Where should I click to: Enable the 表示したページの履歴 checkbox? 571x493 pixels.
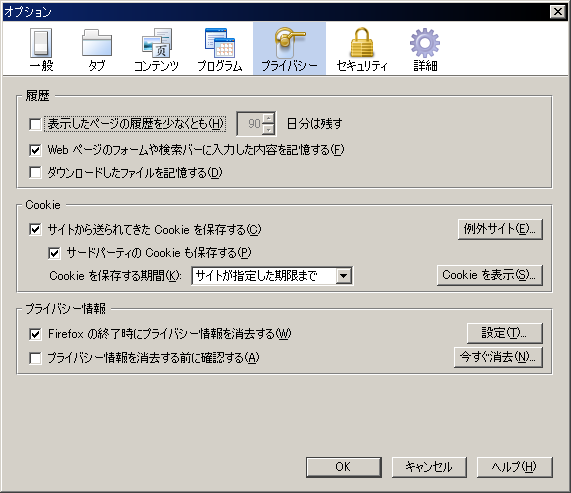coord(35,124)
